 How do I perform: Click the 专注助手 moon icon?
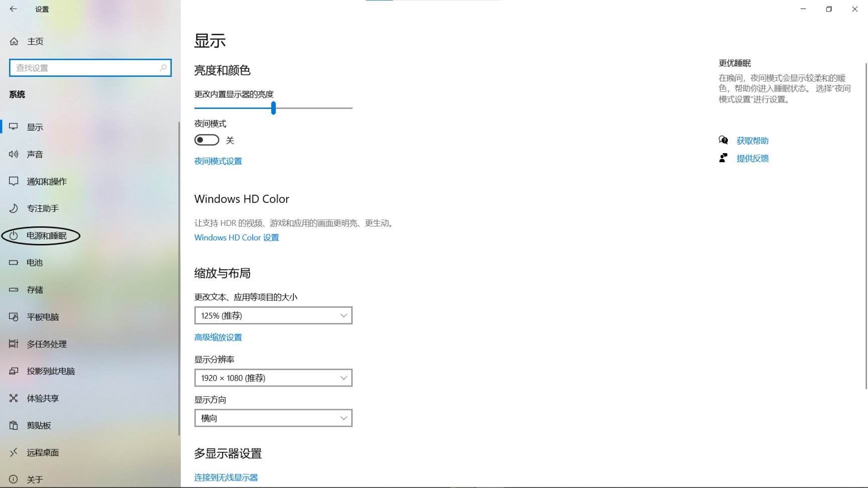[x=14, y=208]
